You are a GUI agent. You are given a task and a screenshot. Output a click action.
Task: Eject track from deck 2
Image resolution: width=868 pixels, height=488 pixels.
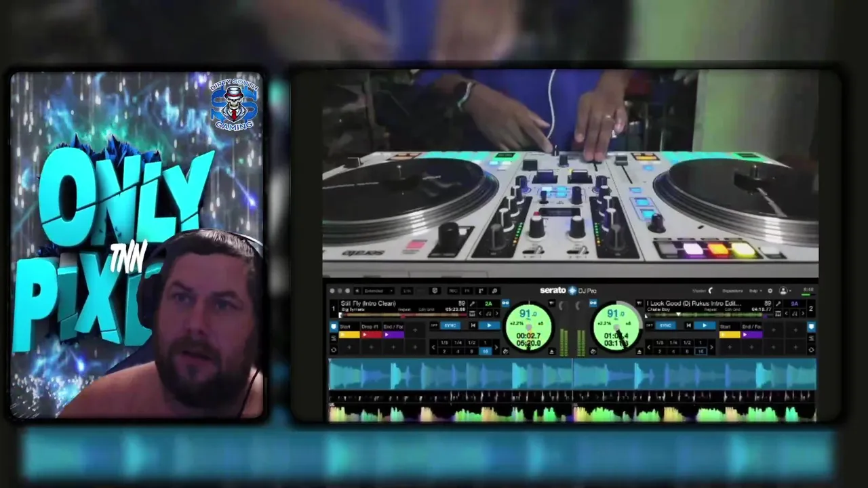pyautogui.click(x=639, y=351)
